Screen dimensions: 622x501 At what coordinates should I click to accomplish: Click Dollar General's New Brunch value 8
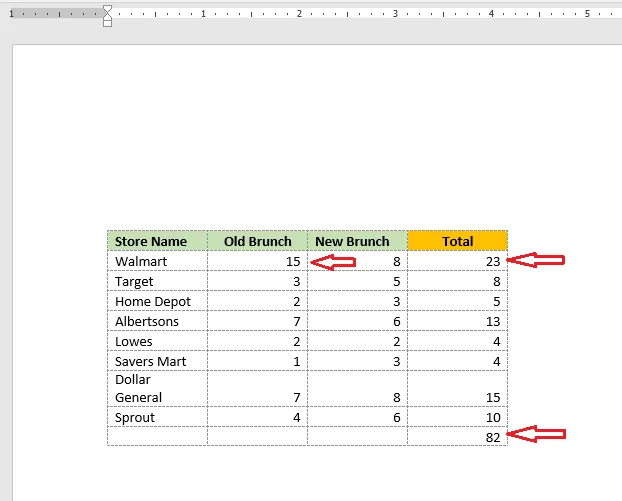tap(397, 397)
